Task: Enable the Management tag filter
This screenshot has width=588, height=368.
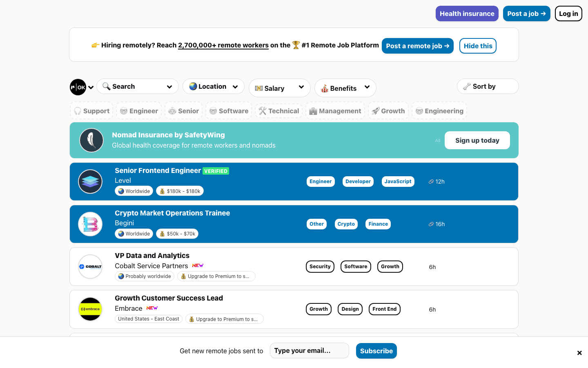Action: (335, 111)
